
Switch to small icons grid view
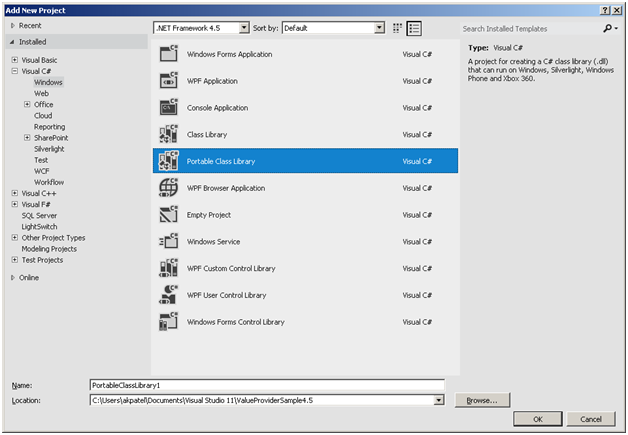pos(397,28)
